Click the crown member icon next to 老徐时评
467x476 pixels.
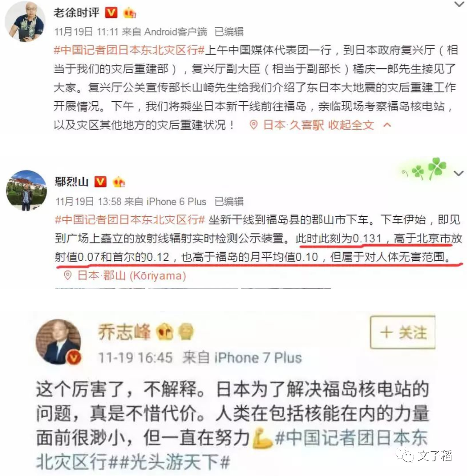(130, 13)
